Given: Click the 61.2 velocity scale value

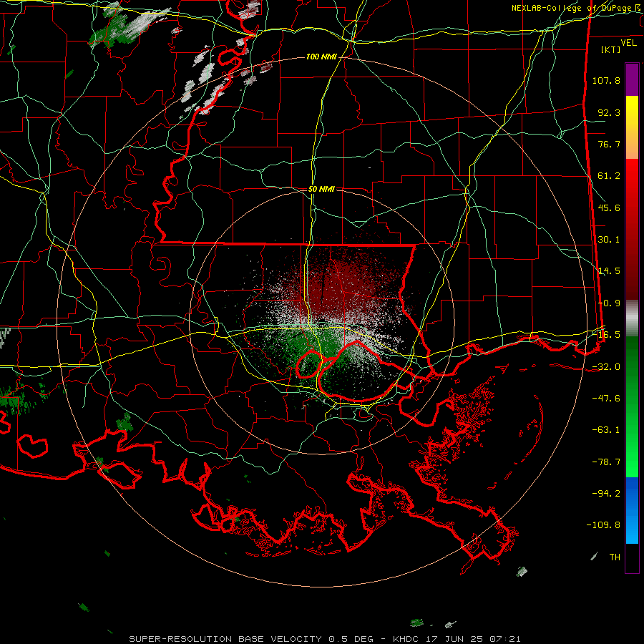Looking at the screenshot, I should [x=609, y=176].
